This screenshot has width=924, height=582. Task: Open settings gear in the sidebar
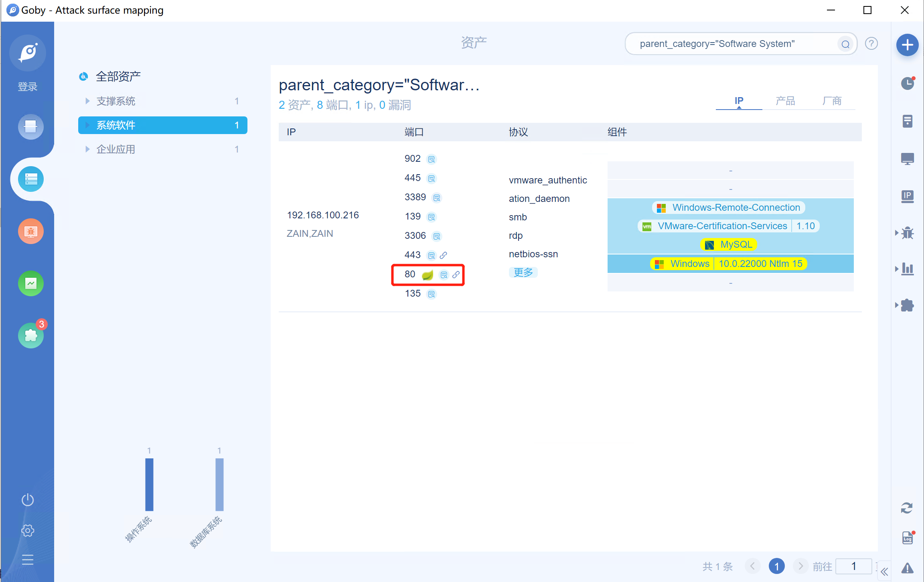tap(28, 531)
